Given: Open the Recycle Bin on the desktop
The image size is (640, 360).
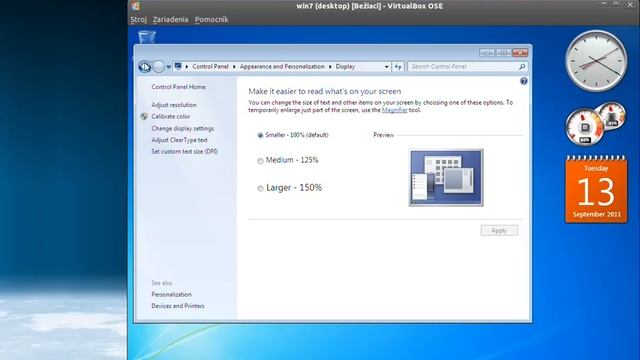Looking at the screenshot, I should click(x=147, y=36).
